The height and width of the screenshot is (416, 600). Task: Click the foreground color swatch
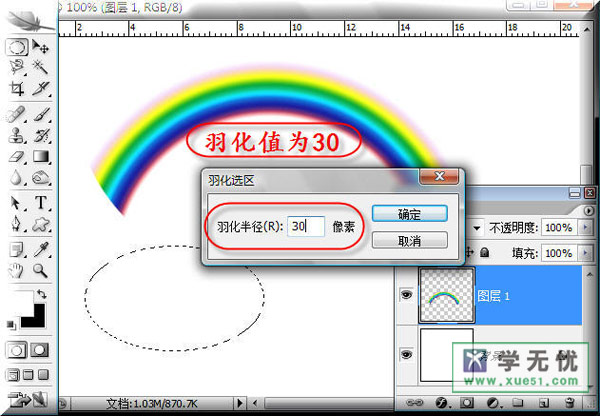point(20,301)
